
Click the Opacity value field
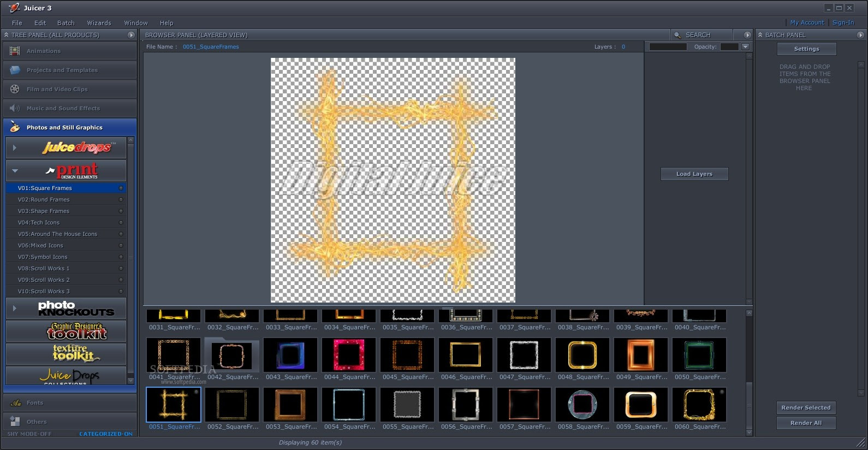click(729, 47)
